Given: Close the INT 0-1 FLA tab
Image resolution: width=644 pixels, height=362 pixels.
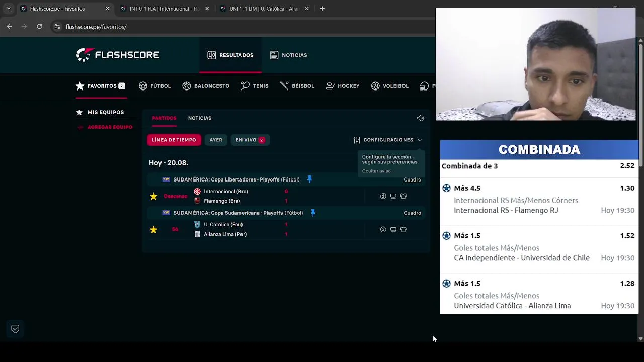Looking at the screenshot, I should coord(207,9).
